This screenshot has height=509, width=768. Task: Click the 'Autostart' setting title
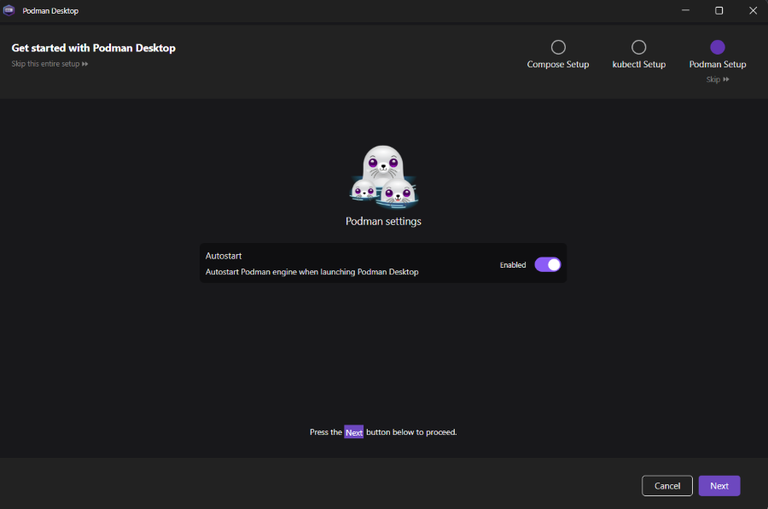tap(223, 256)
